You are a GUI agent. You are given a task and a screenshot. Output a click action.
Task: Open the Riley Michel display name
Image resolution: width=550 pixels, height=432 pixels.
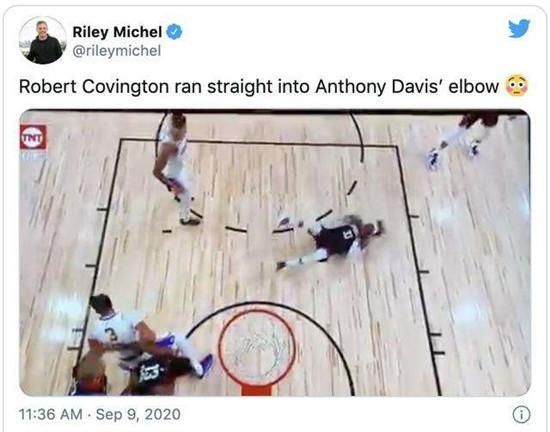tap(117, 32)
